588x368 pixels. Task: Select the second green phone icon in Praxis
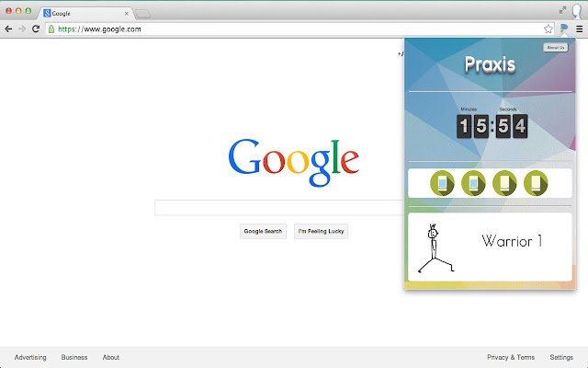473,183
